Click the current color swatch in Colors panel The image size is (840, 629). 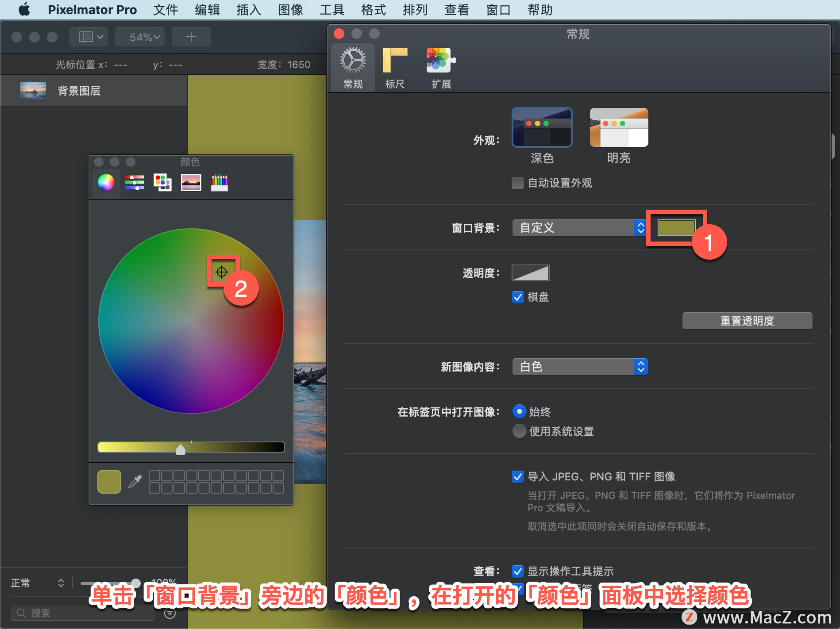coord(109,481)
